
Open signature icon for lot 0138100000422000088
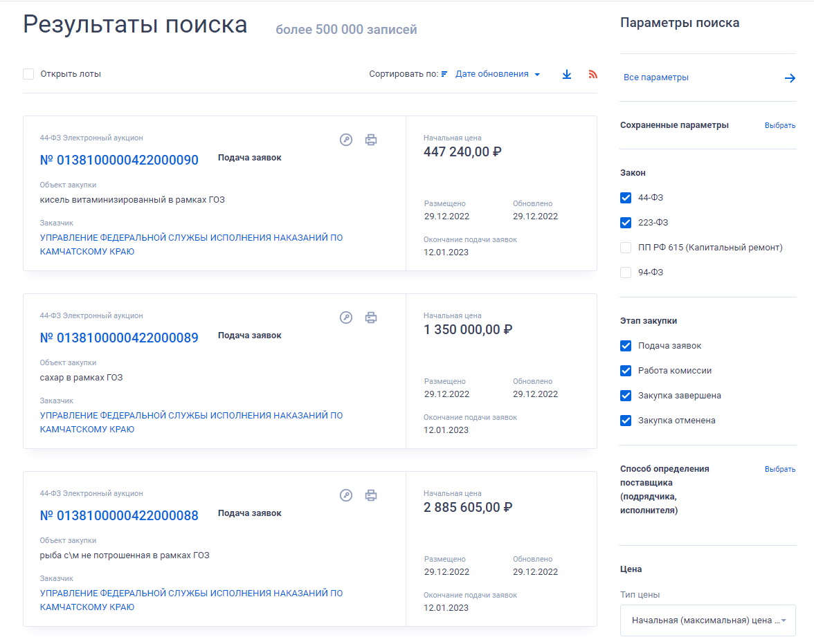(346, 495)
